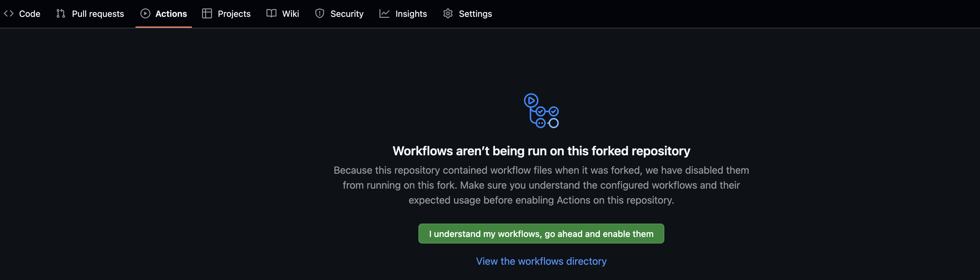Screen dimensions: 980x280
Task: Select the Actions tab label
Action: point(171,14)
